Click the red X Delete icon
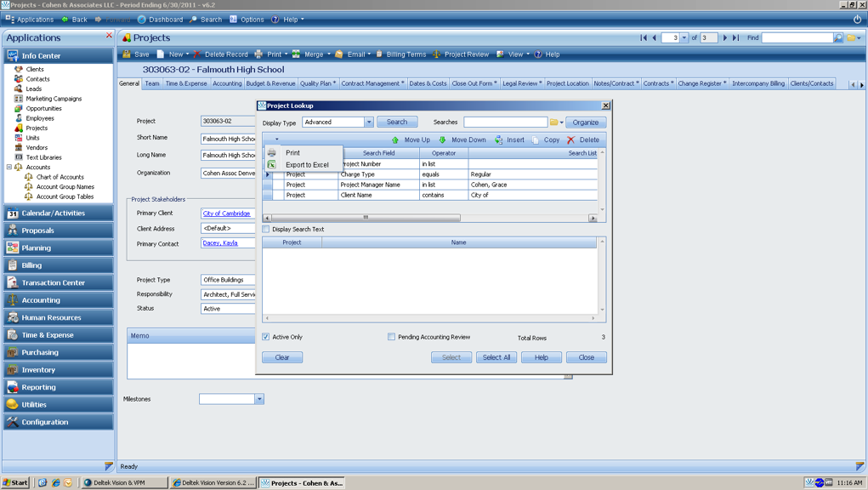Image resolution: width=868 pixels, height=490 pixels. tap(570, 140)
